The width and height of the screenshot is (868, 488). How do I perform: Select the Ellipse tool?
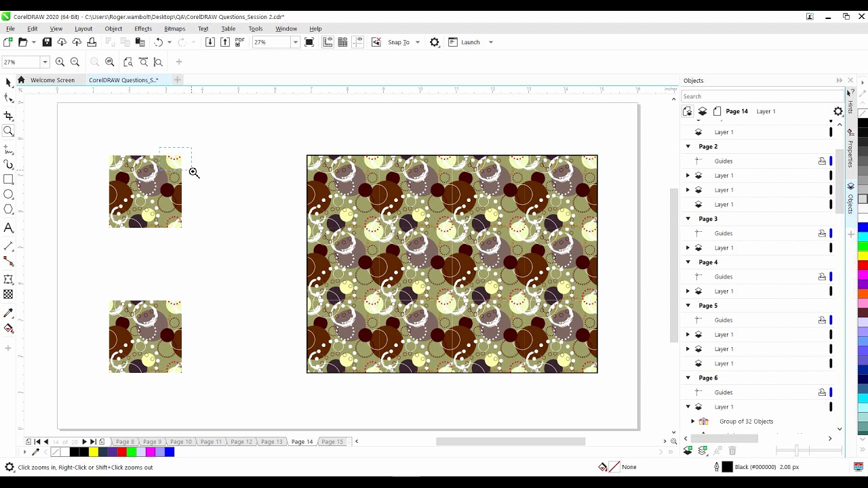pyautogui.click(x=8, y=195)
